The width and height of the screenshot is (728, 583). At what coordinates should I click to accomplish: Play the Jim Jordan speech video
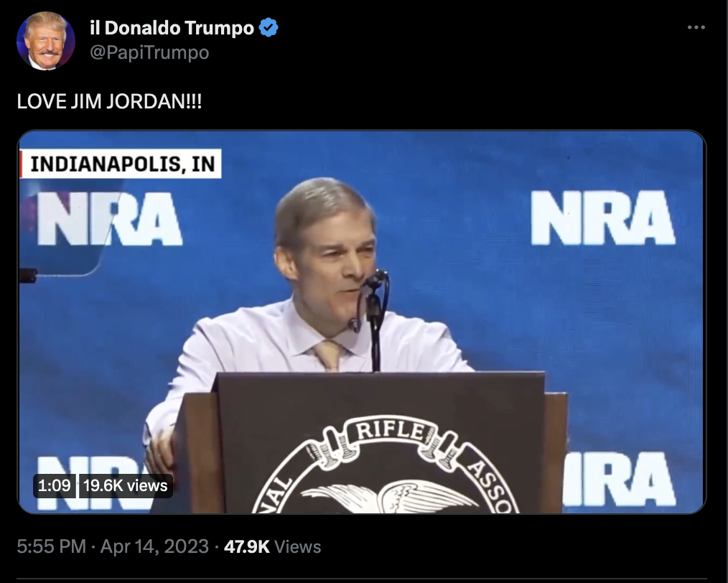[x=362, y=322]
